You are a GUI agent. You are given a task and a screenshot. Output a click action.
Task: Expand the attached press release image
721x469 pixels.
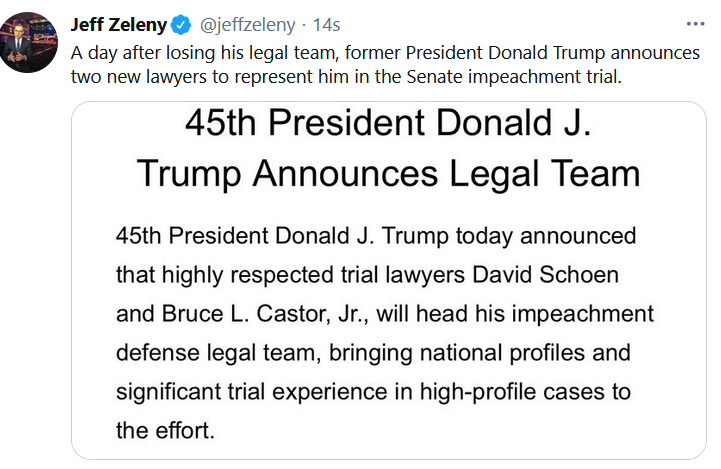click(x=389, y=280)
